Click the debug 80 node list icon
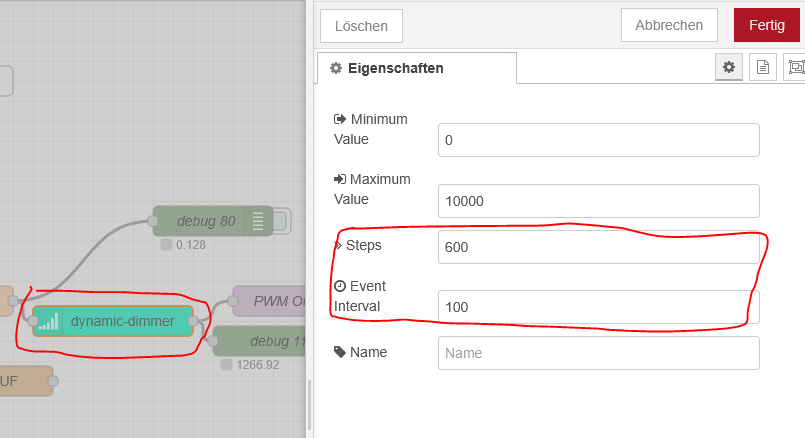The height and width of the screenshot is (438, 805). pos(258,221)
